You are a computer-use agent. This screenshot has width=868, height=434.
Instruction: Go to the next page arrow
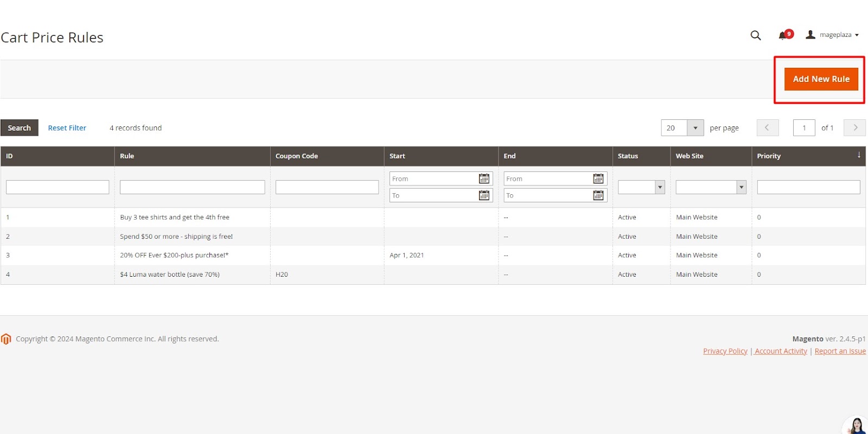pos(855,128)
